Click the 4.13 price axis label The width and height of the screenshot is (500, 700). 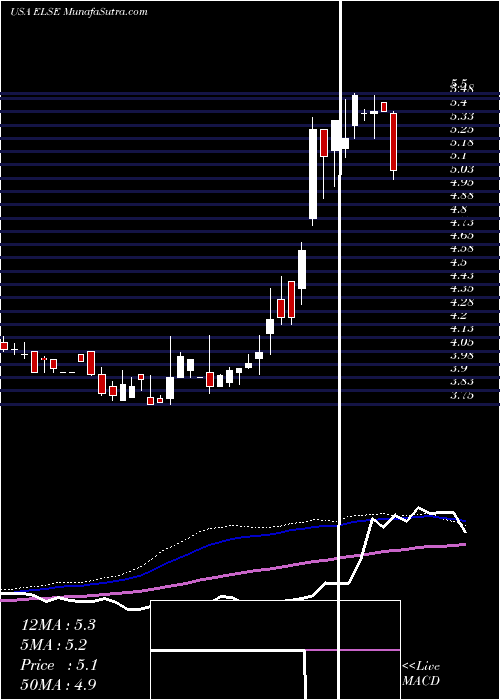pos(461,329)
